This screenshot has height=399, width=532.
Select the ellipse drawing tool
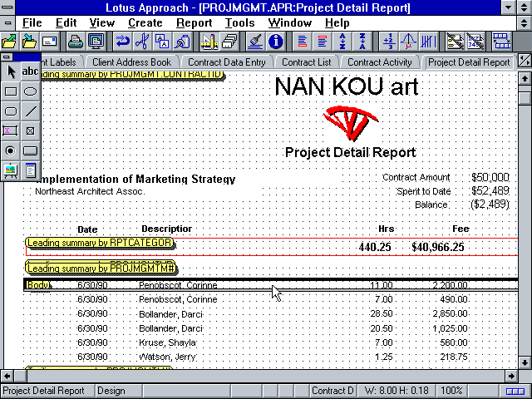point(31,91)
